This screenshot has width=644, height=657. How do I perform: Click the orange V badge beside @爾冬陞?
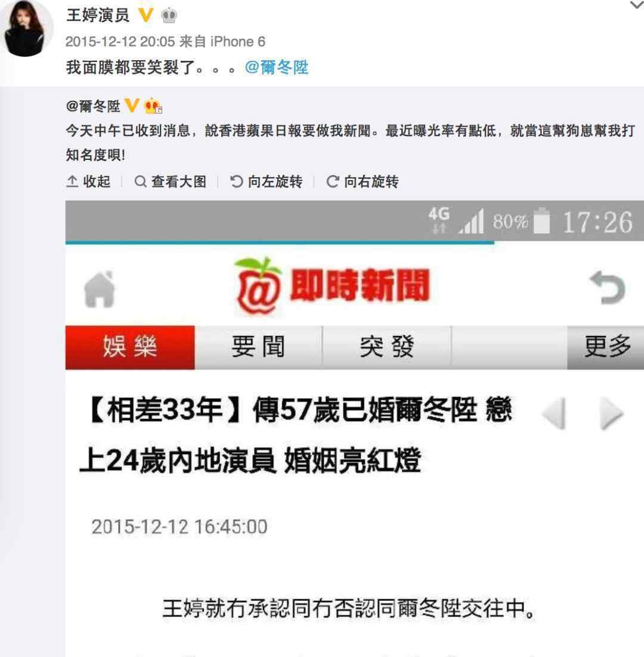[131, 105]
